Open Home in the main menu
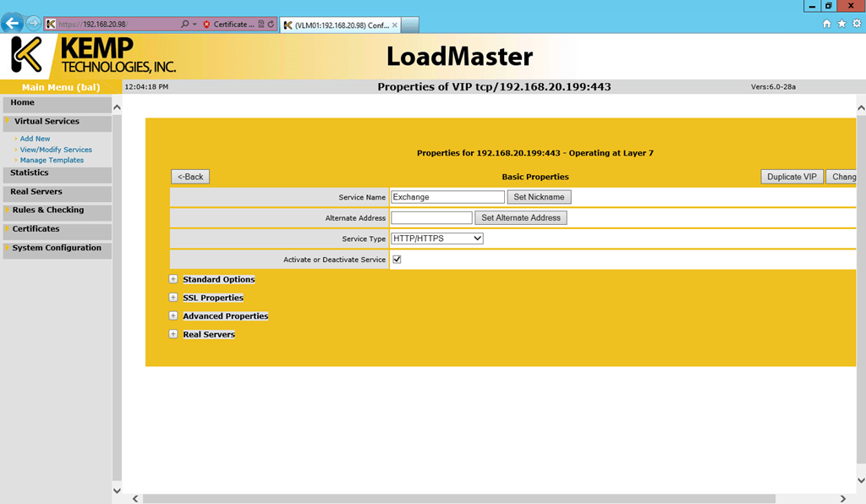Viewport: 866px width, 504px height. pyautogui.click(x=57, y=103)
